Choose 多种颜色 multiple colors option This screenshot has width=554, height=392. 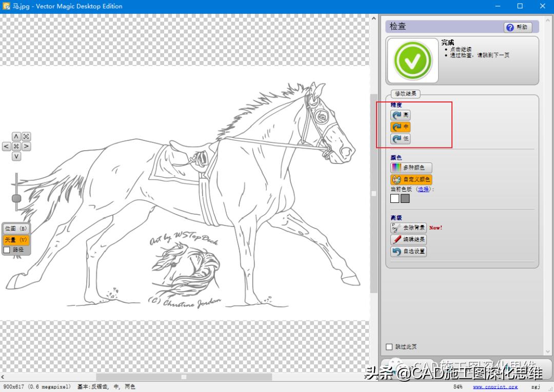[x=411, y=168]
